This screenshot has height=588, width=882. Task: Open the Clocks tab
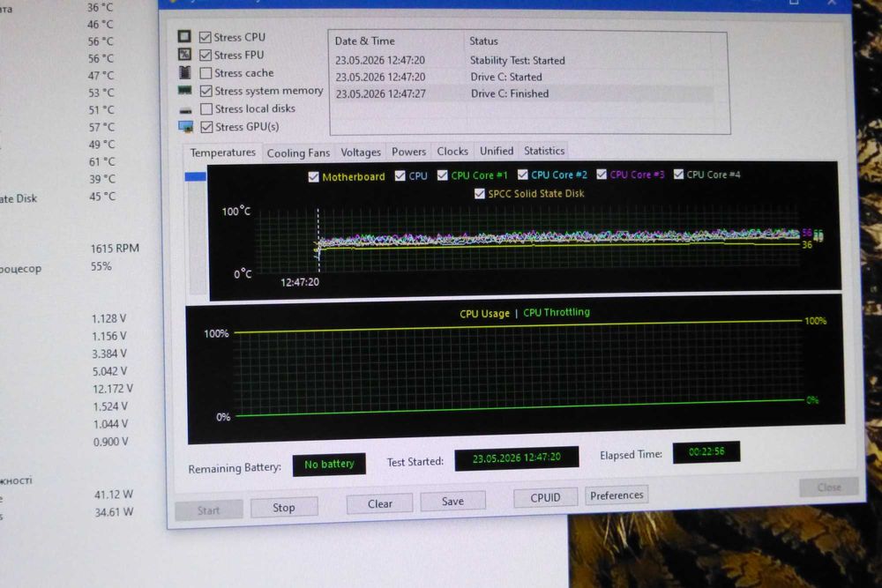click(x=452, y=152)
